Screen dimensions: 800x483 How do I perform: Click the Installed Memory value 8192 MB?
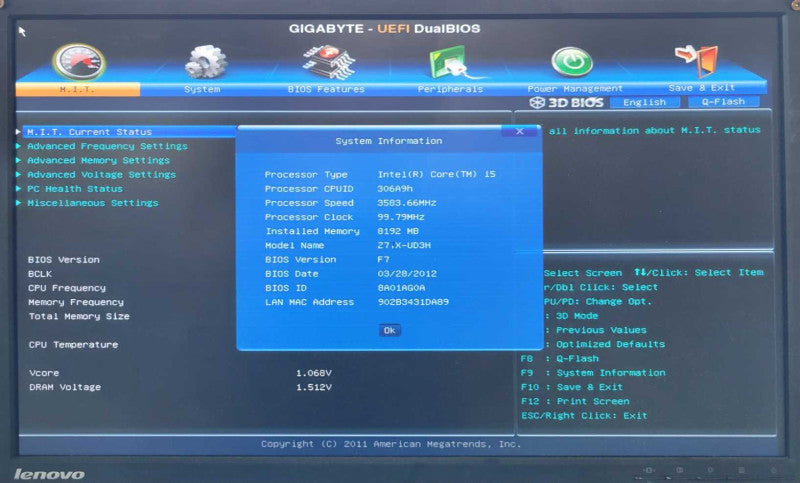pyautogui.click(x=398, y=231)
